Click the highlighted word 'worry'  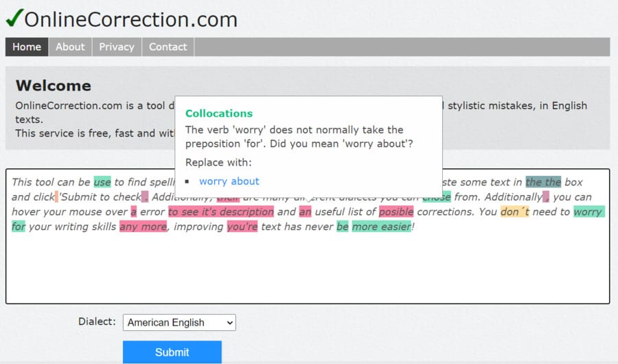coord(588,212)
